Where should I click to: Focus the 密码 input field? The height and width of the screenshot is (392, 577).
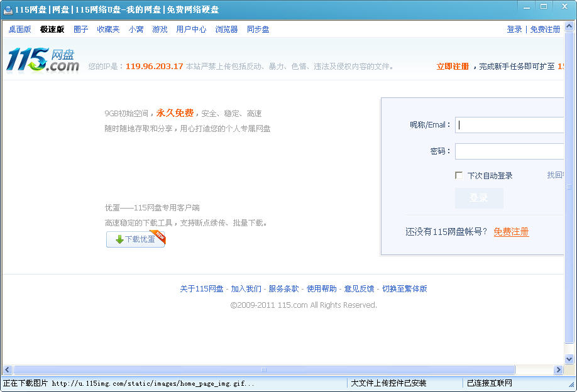(510, 151)
